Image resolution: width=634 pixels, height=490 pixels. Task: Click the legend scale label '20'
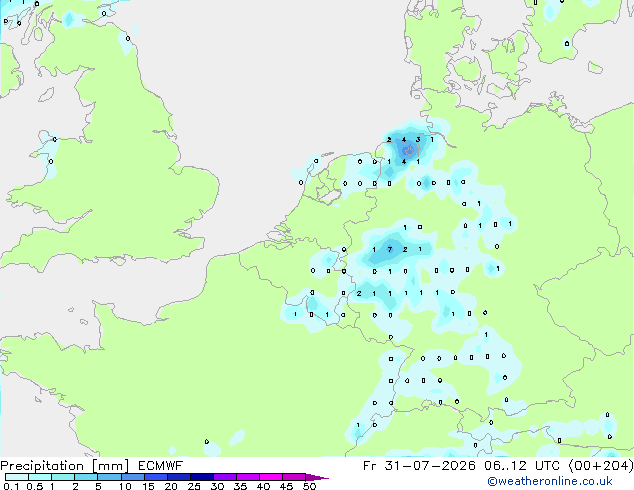(171, 486)
